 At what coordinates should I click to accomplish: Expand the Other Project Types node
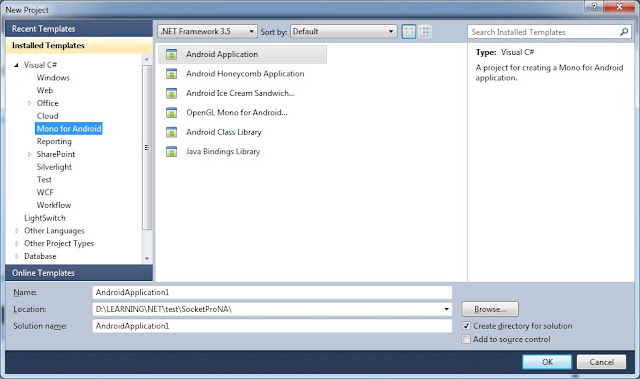(x=17, y=244)
